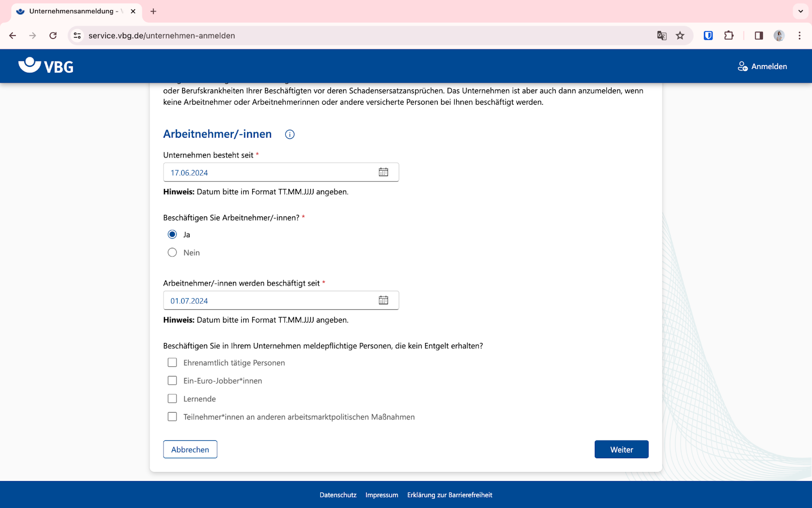812x508 pixels.
Task: Edit the 01.07.2024 date field
Action: coord(281,300)
